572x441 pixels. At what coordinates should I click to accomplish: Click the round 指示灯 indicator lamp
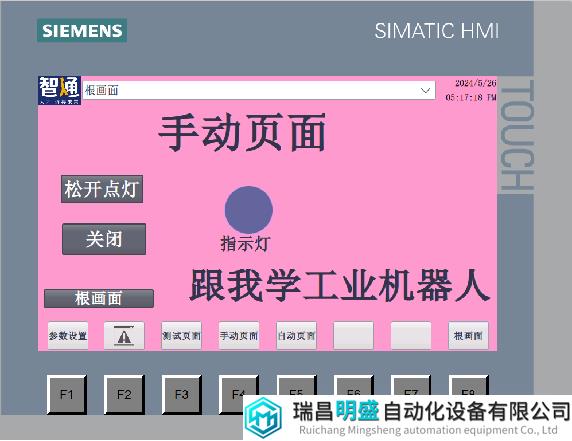click(x=249, y=210)
